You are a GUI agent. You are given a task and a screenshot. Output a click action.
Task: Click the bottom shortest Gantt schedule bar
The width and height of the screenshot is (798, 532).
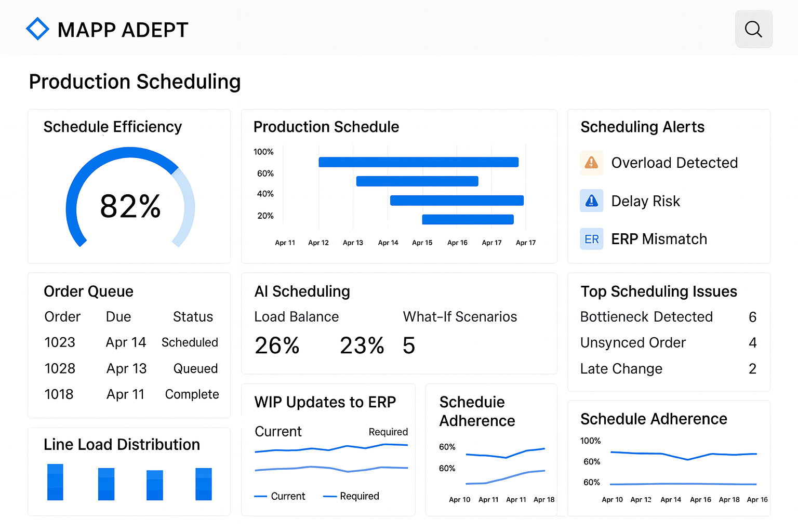point(468,219)
